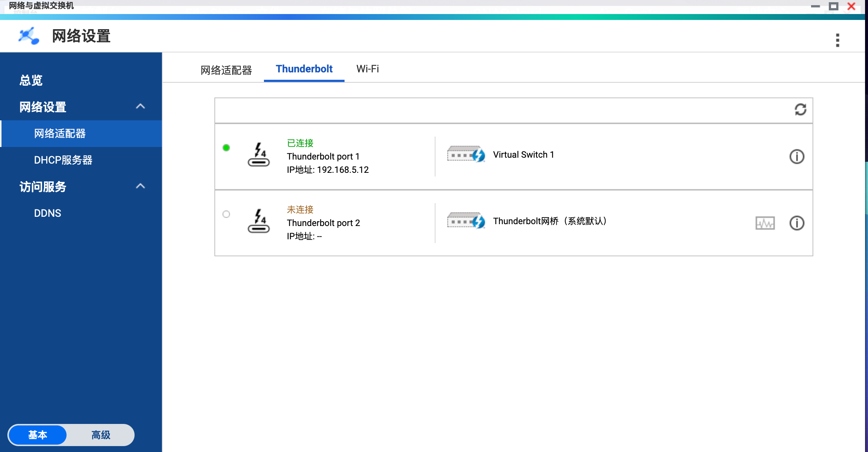Image resolution: width=868 pixels, height=452 pixels.
Task: Open info for Thunderbolt port 2 row
Action: [797, 223]
